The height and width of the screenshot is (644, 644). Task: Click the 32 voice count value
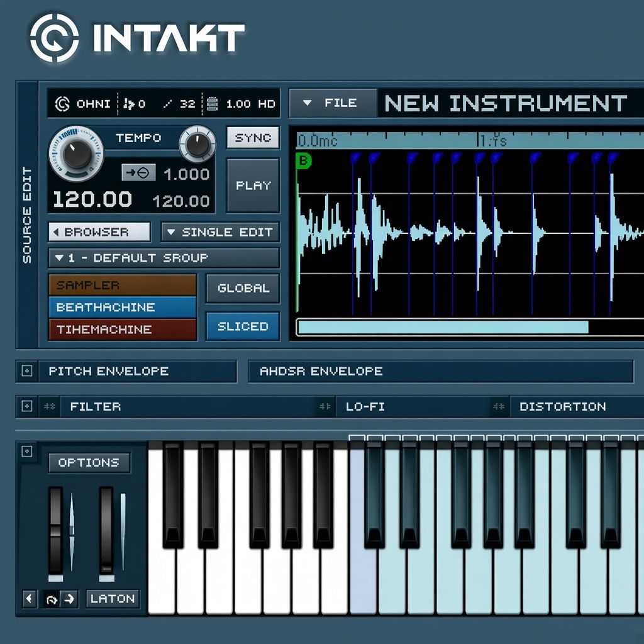(187, 104)
